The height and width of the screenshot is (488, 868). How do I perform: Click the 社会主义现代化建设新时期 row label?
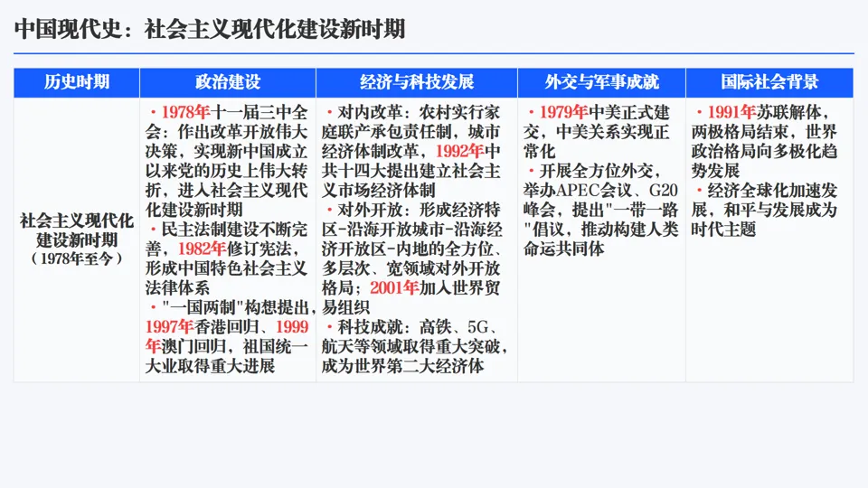(x=77, y=230)
